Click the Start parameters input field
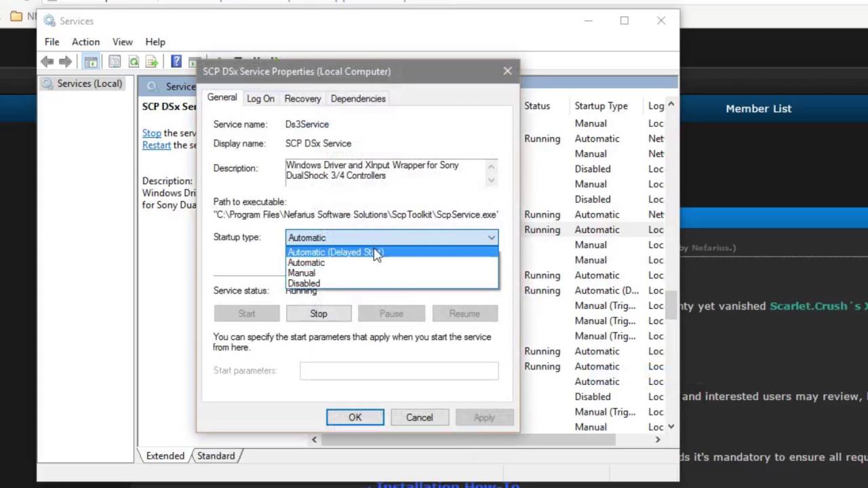The width and height of the screenshot is (868, 488). 399,371
